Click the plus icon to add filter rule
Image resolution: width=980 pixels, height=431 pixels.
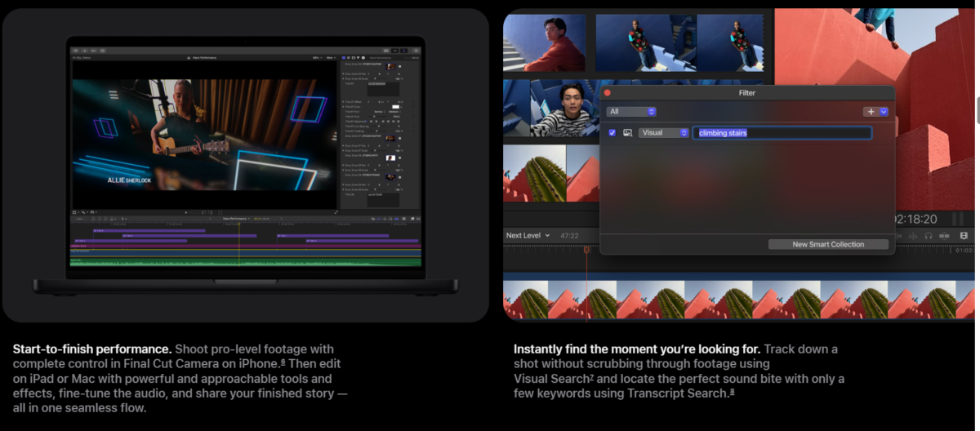871,112
